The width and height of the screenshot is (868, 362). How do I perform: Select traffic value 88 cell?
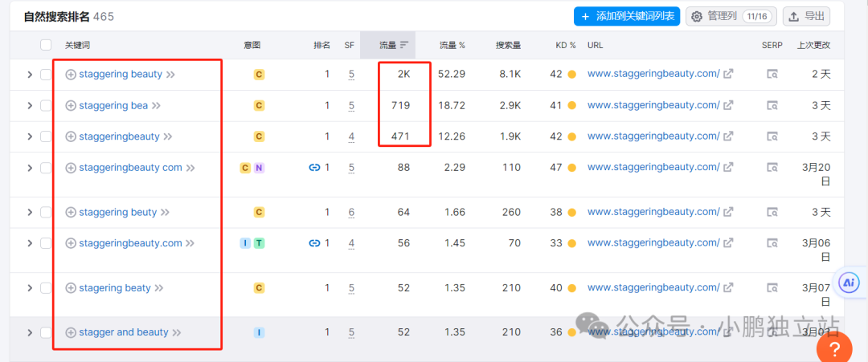coord(403,167)
